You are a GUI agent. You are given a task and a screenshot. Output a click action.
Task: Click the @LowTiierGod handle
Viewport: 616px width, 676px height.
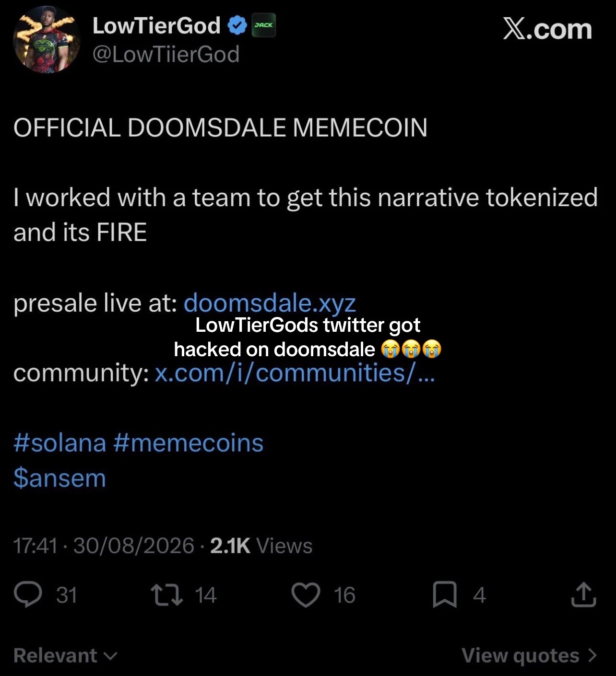[166, 54]
